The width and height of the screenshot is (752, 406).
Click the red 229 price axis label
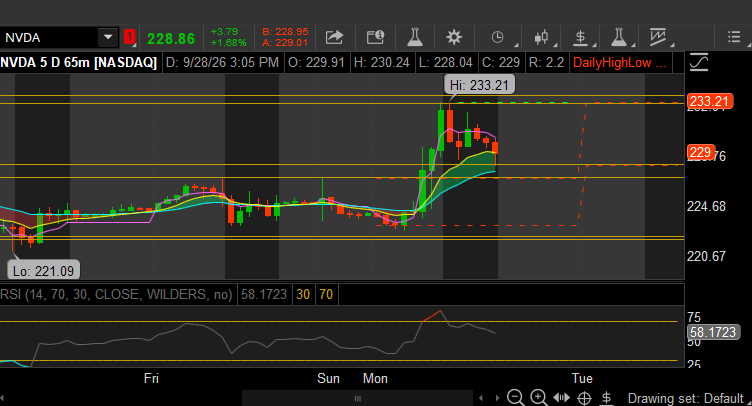[x=701, y=152]
